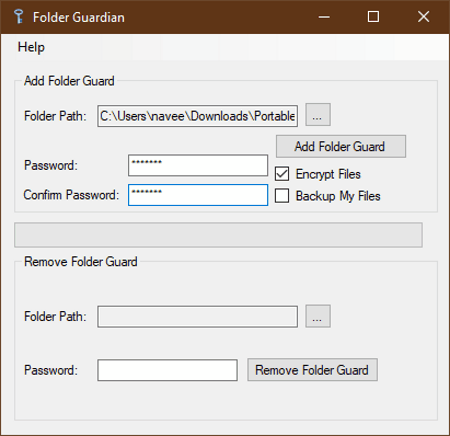Enable the Backup My Files checkbox

click(282, 196)
